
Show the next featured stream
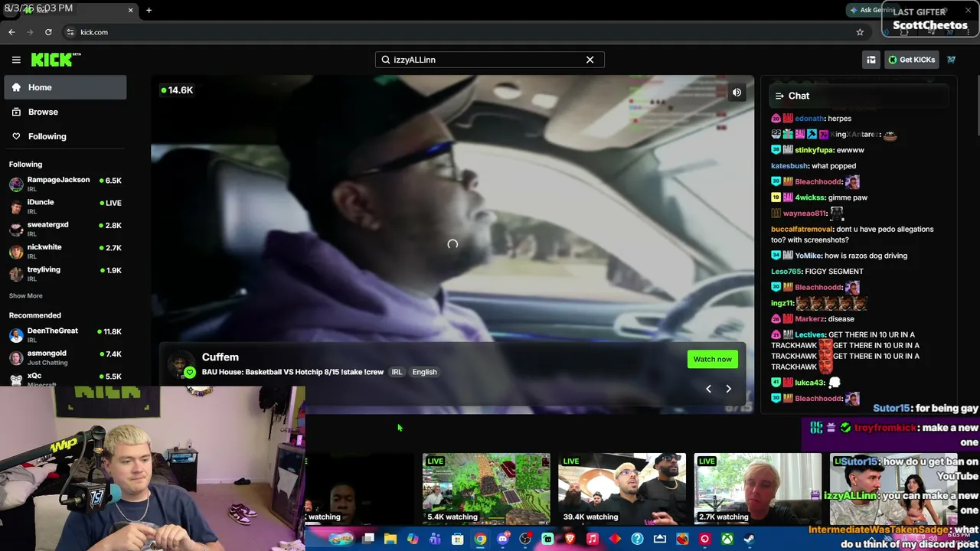click(728, 389)
